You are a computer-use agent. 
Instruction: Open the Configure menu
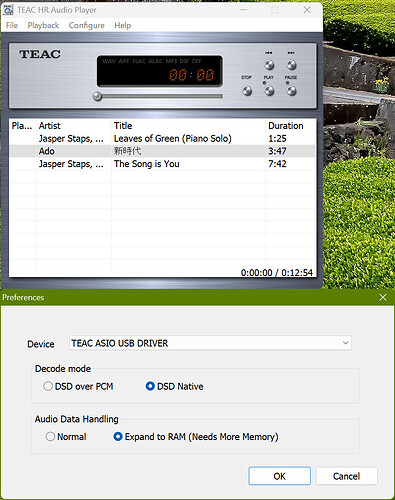86,25
